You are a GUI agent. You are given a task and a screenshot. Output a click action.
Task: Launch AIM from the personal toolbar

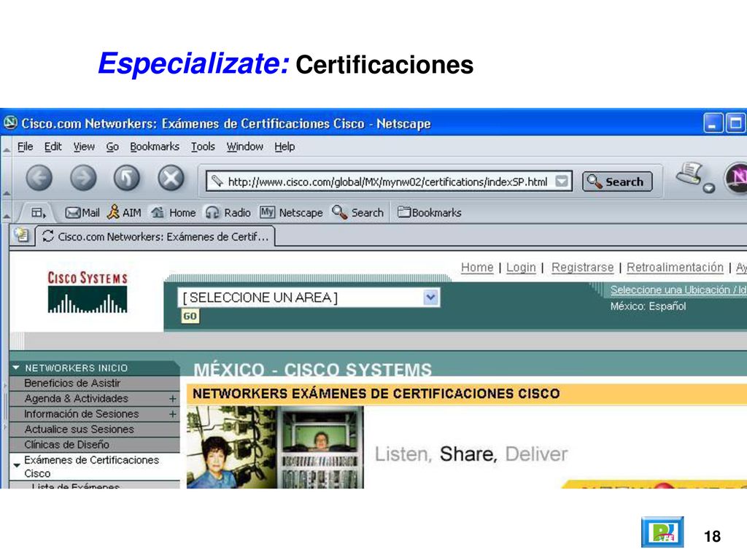tap(124, 212)
